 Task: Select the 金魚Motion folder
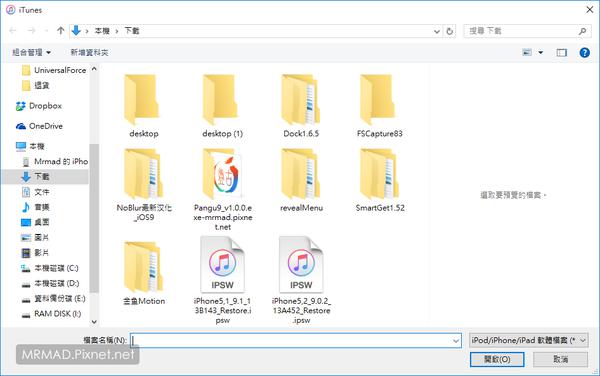[144, 273]
